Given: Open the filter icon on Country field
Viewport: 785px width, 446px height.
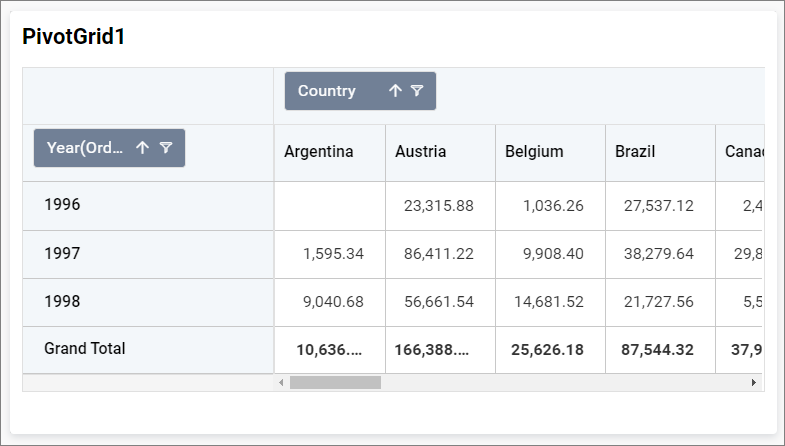Looking at the screenshot, I should tap(417, 91).
